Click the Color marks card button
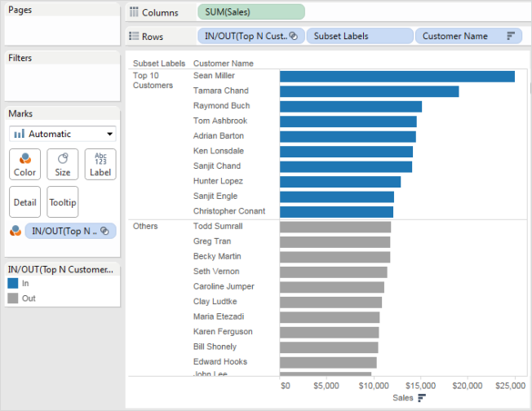This screenshot has width=532, height=411. click(24, 163)
